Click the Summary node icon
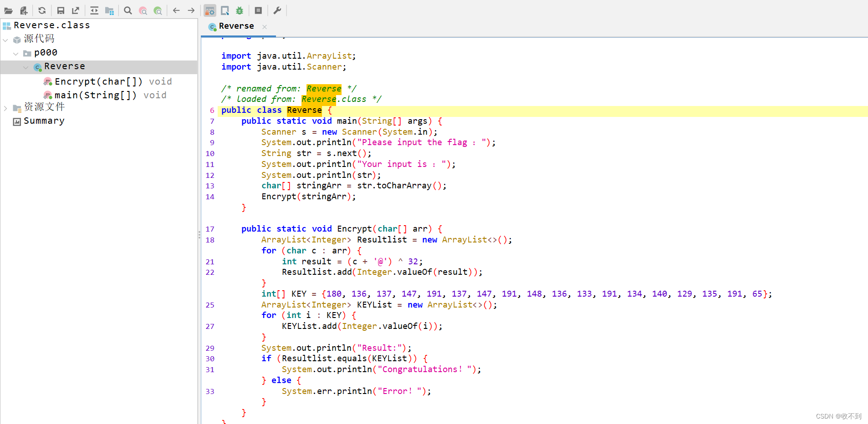868x424 pixels. (x=17, y=121)
